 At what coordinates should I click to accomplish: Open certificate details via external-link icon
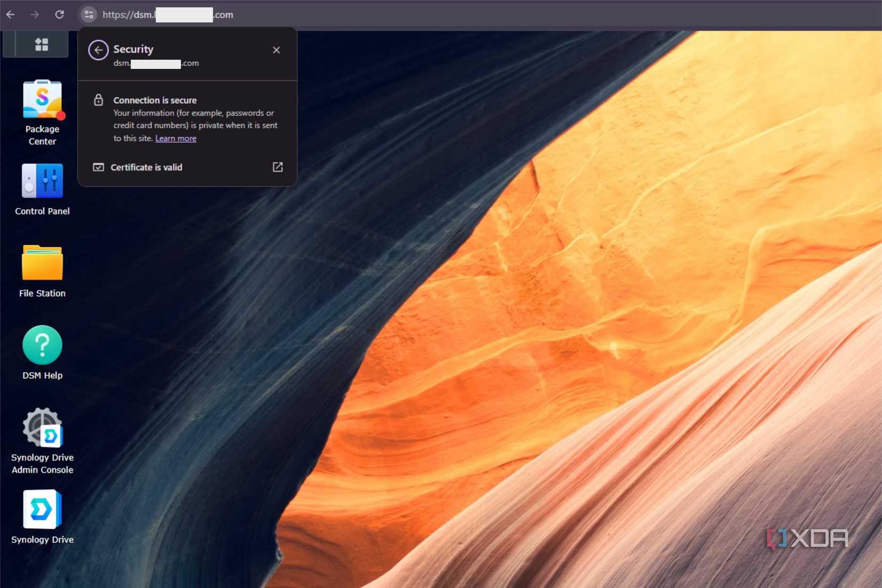click(278, 167)
